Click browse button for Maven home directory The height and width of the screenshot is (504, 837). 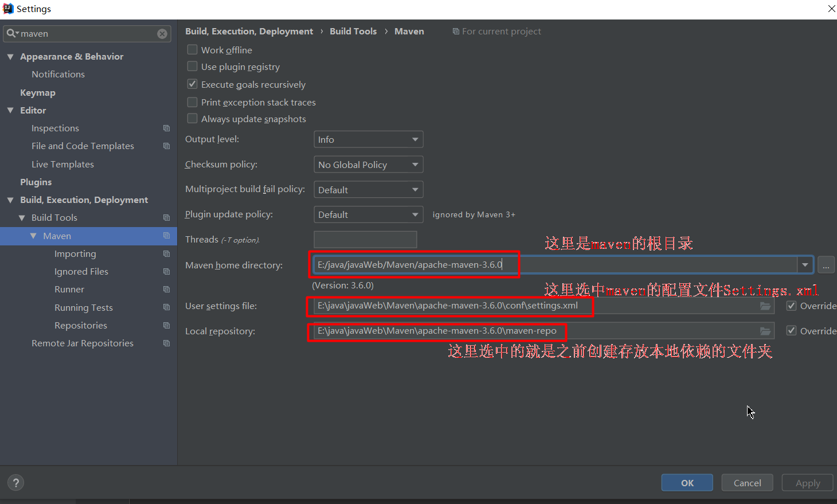(826, 265)
